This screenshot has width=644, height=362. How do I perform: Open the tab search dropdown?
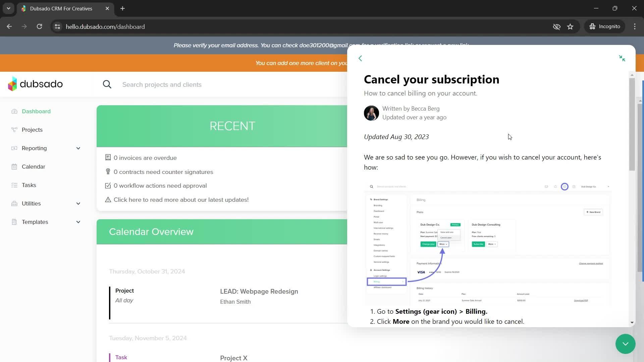(x=8, y=8)
